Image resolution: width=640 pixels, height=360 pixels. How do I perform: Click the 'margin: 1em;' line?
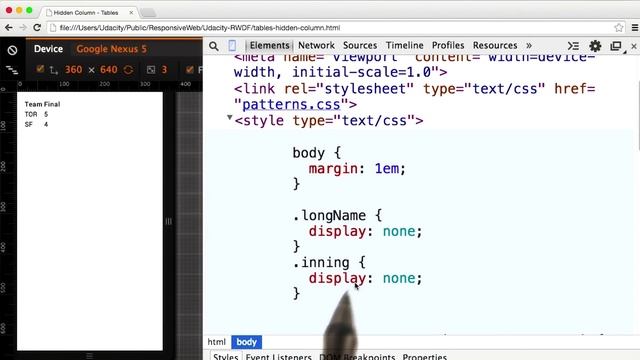point(357,169)
